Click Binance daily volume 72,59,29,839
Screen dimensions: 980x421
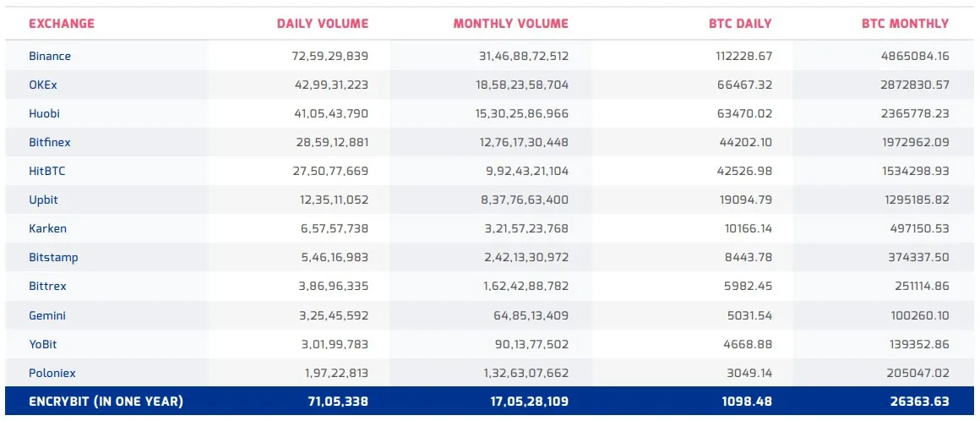[x=330, y=56]
